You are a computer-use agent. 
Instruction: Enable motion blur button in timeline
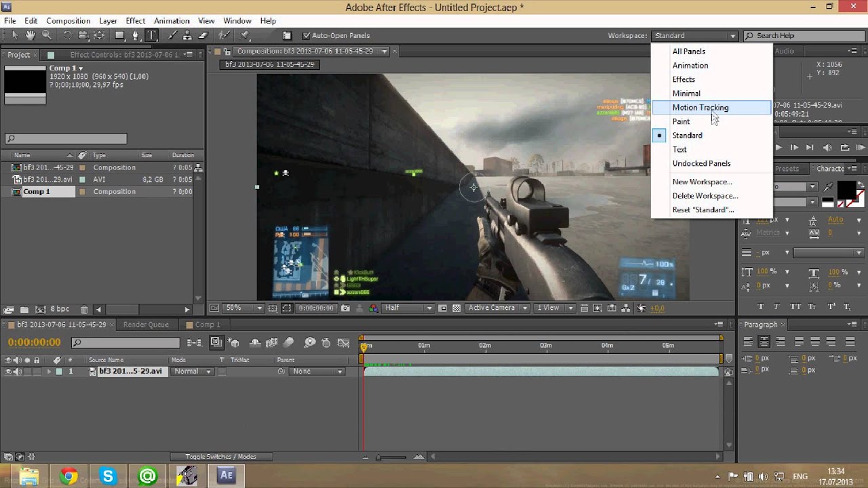point(289,343)
